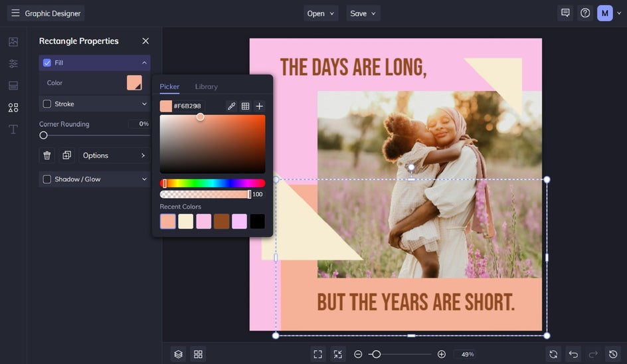
Task: Open the hamburger main menu
Action: pyautogui.click(x=15, y=13)
